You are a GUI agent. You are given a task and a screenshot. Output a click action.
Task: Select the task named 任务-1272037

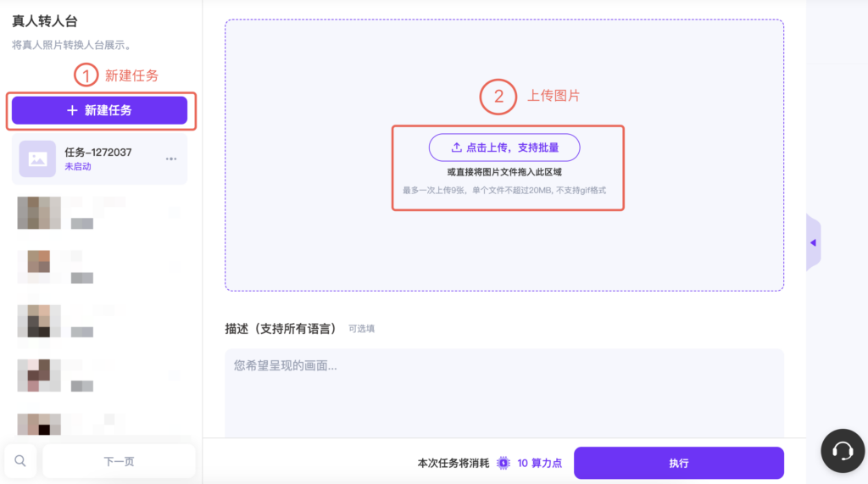click(x=98, y=153)
